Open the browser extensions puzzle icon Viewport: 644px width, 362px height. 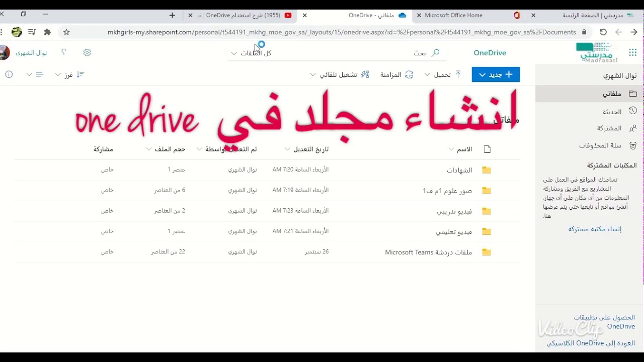point(47,32)
